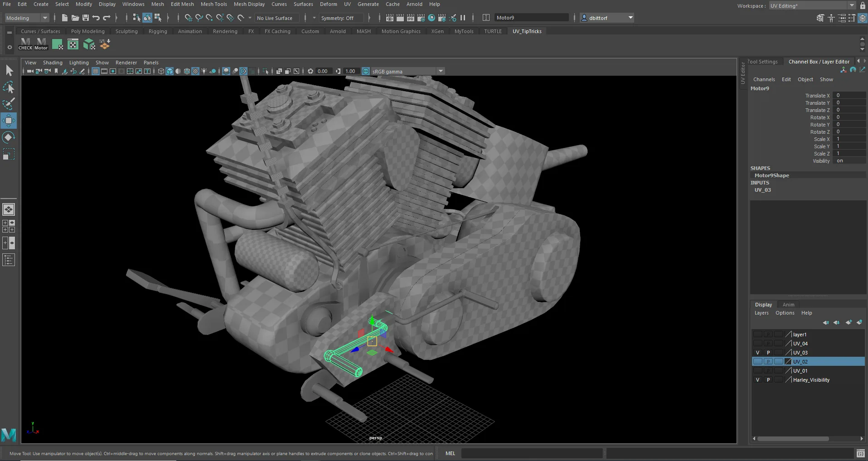The image size is (868, 461).
Task: Click the save scene icon
Action: click(86, 18)
